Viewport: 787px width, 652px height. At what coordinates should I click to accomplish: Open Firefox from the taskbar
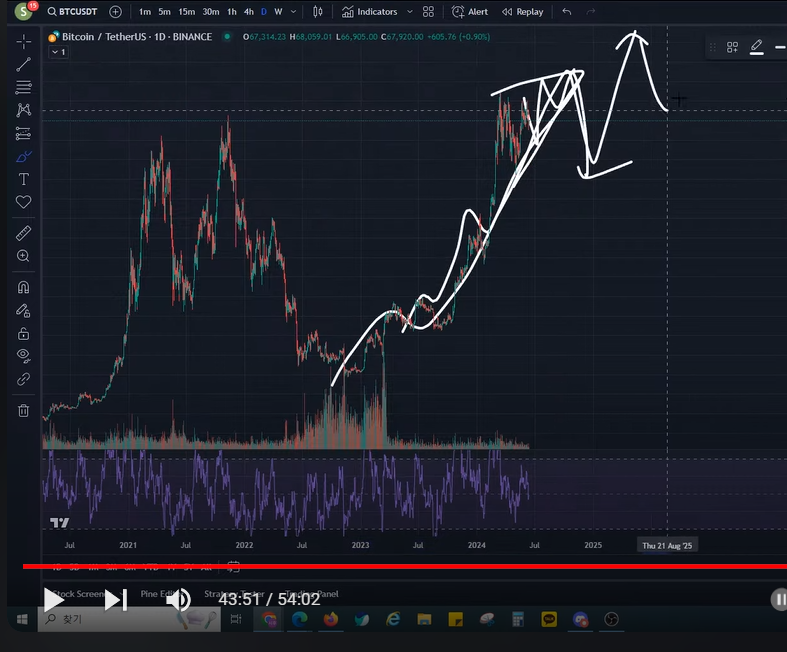click(330, 619)
